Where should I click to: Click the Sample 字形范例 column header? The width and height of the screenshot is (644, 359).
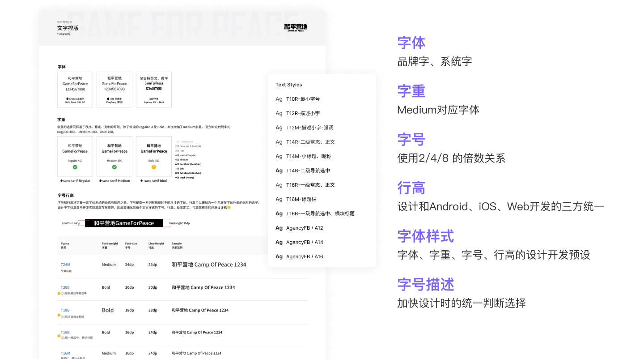pyautogui.click(x=177, y=245)
